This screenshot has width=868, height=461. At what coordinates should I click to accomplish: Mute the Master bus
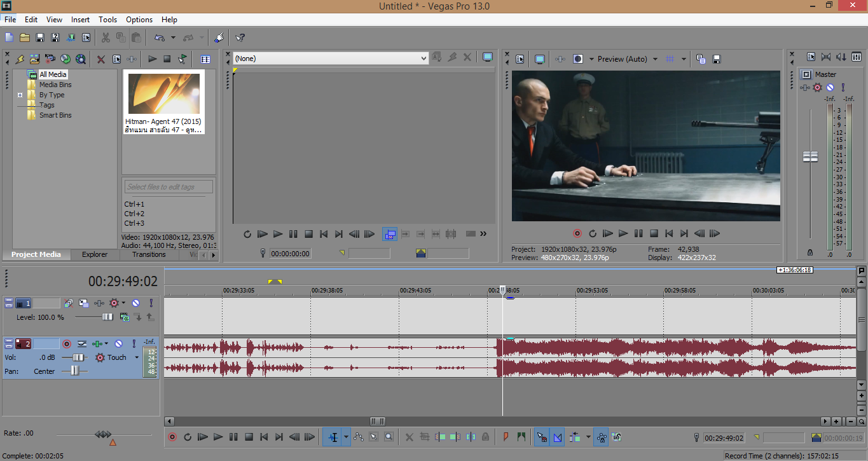(830, 87)
